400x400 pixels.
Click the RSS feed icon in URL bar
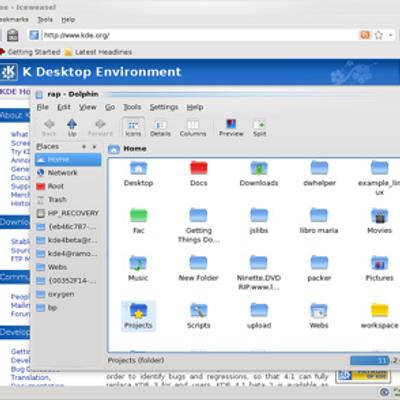point(365,35)
